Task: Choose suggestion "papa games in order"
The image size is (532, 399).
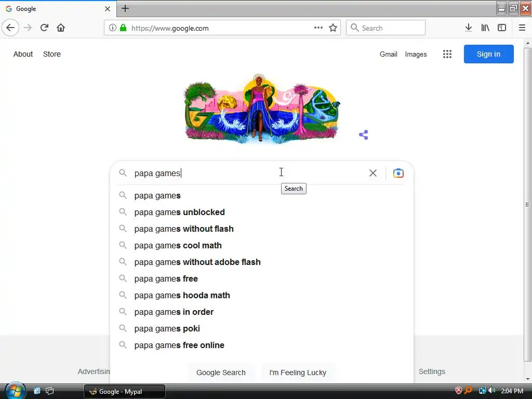Action: pyautogui.click(x=262, y=312)
